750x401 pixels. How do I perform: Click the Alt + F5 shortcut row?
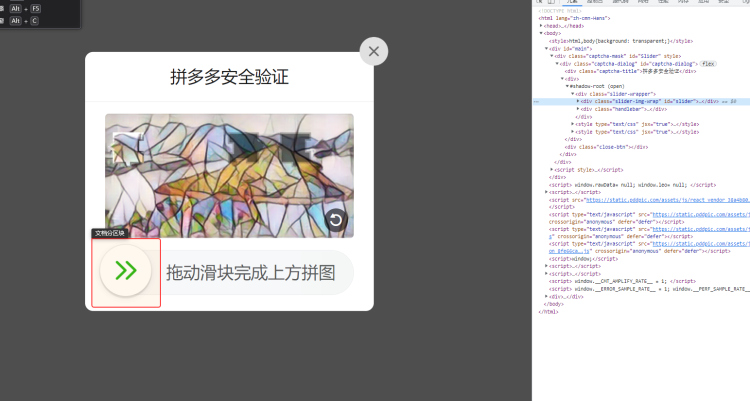pos(21,9)
